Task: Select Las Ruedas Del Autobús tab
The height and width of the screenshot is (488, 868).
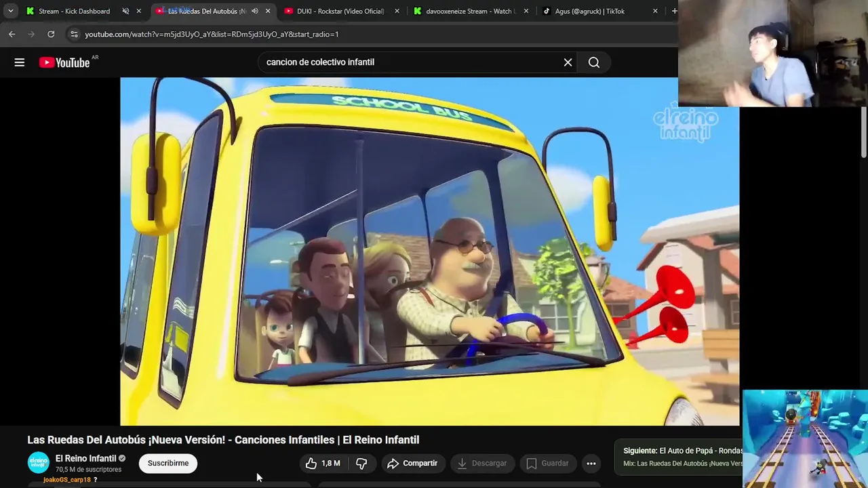Action: pos(207,11)
